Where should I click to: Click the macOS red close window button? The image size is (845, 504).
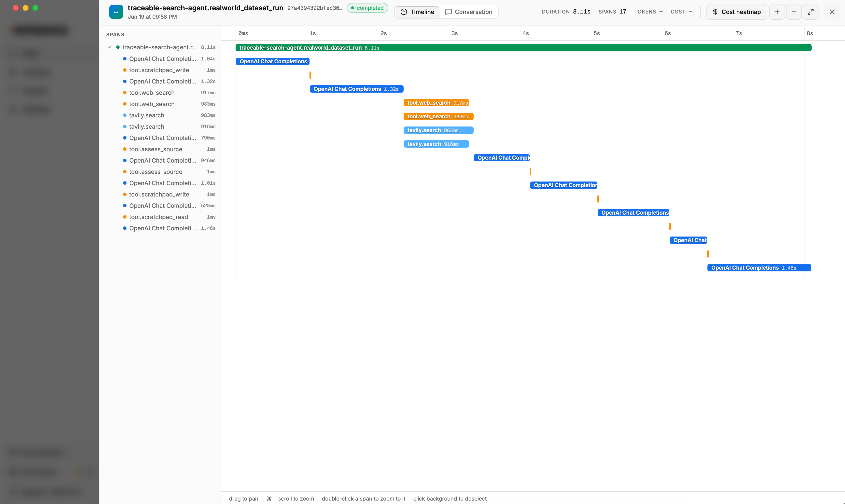pyautogui.click(x=16, y=8)
